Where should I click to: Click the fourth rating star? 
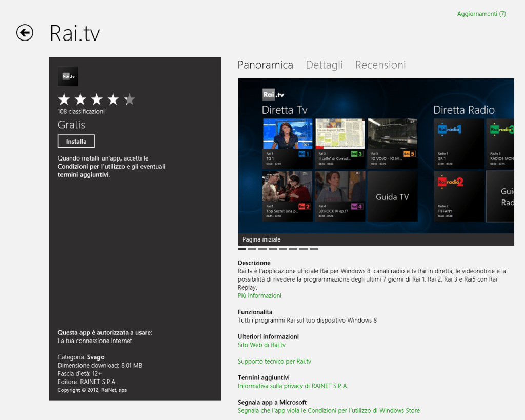tap(113, 99)
